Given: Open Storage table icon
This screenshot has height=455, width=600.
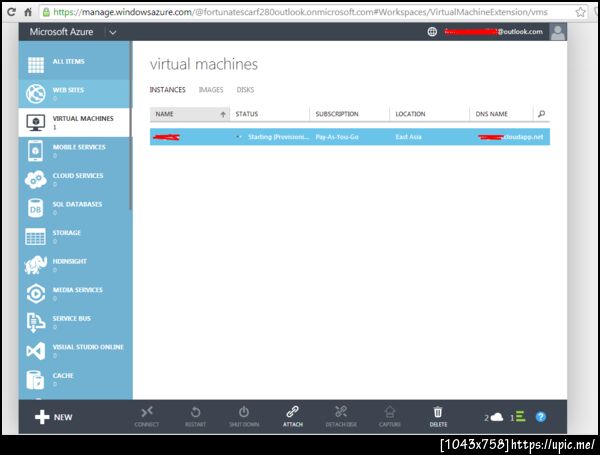Looking at the screenshot, I should (35, 236).
